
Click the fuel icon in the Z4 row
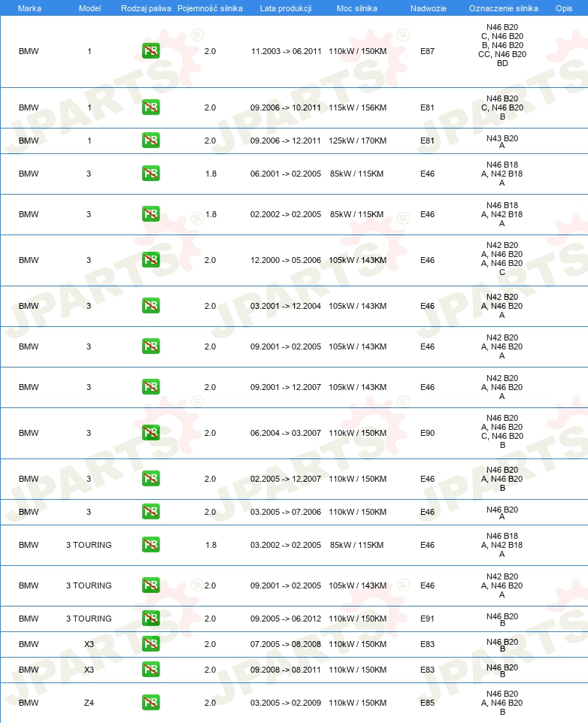click(x=151, y=702)
